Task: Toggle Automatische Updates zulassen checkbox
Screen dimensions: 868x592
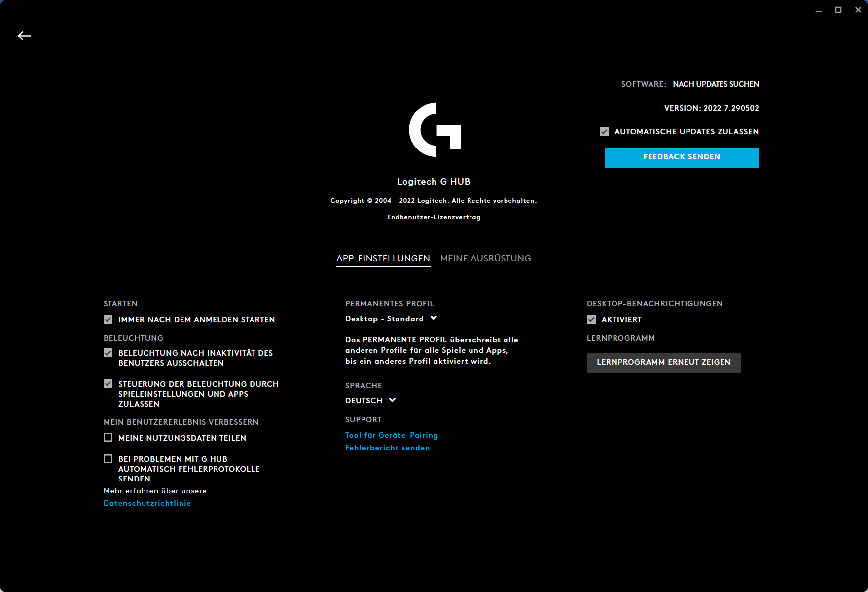Action: pos(604,132)
